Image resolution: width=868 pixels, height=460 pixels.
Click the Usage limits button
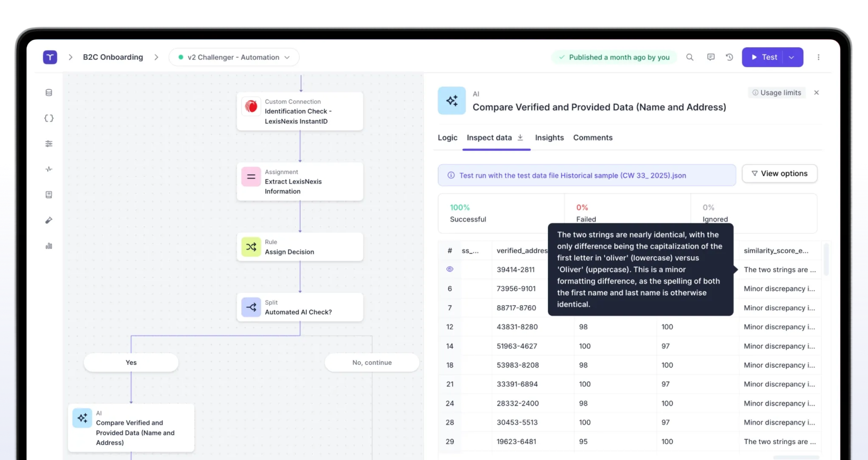776,93
